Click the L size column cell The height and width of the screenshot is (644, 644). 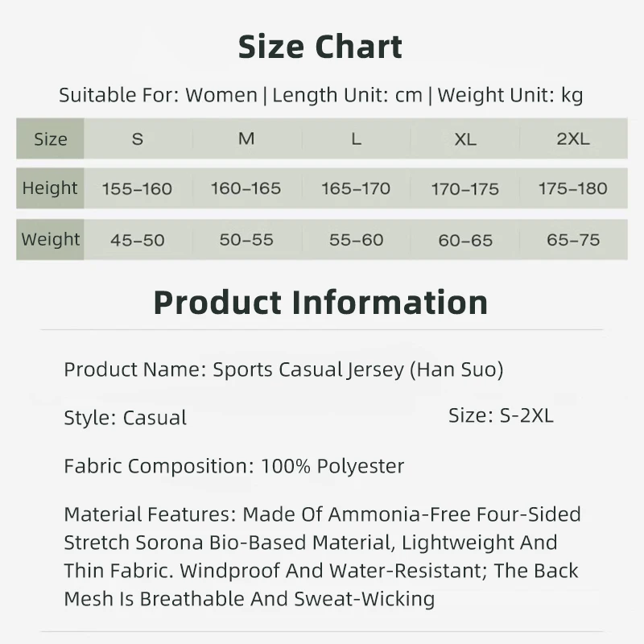pos(356,139)
